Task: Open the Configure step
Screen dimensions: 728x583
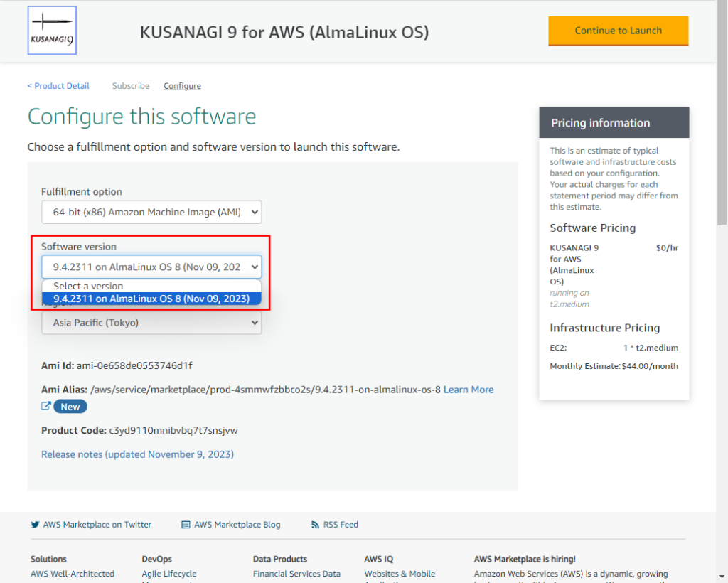Action: tap(182, 86)
